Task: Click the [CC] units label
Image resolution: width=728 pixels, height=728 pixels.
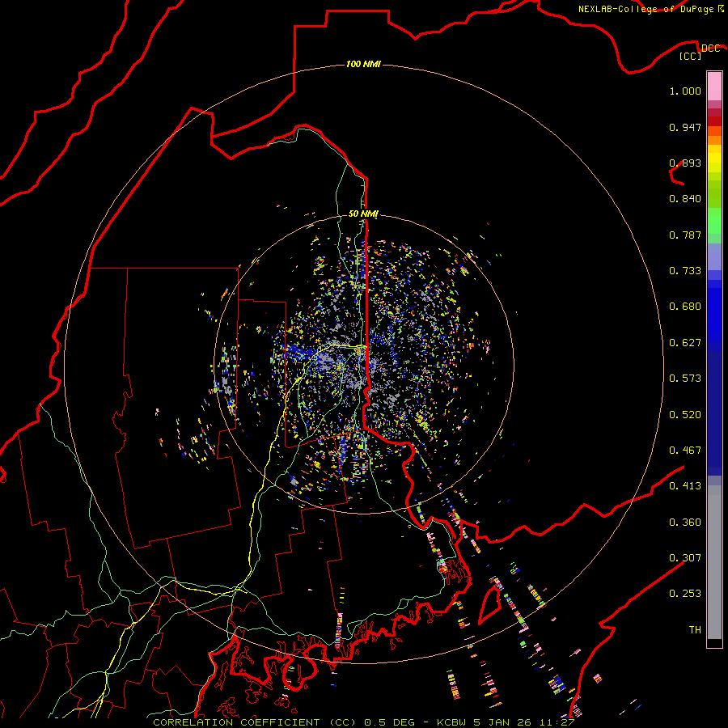Action: click(x=691, y=56)
